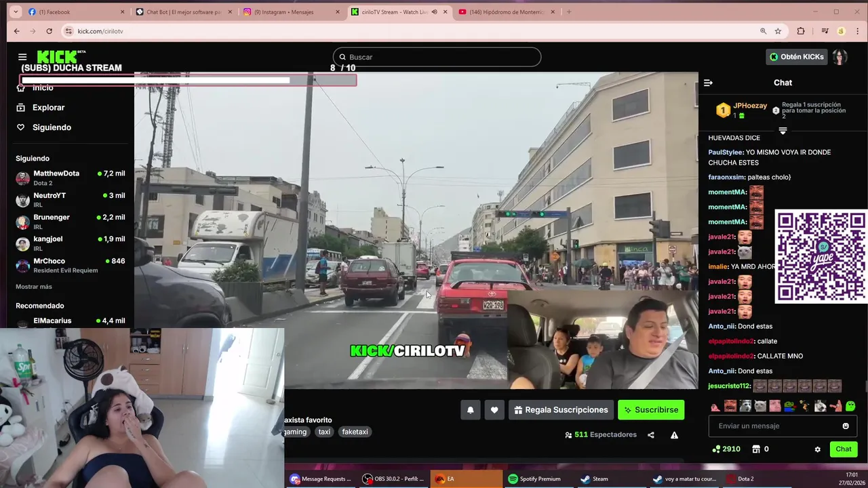
Task: Select the gaming tag
Action: coord(296,432)
